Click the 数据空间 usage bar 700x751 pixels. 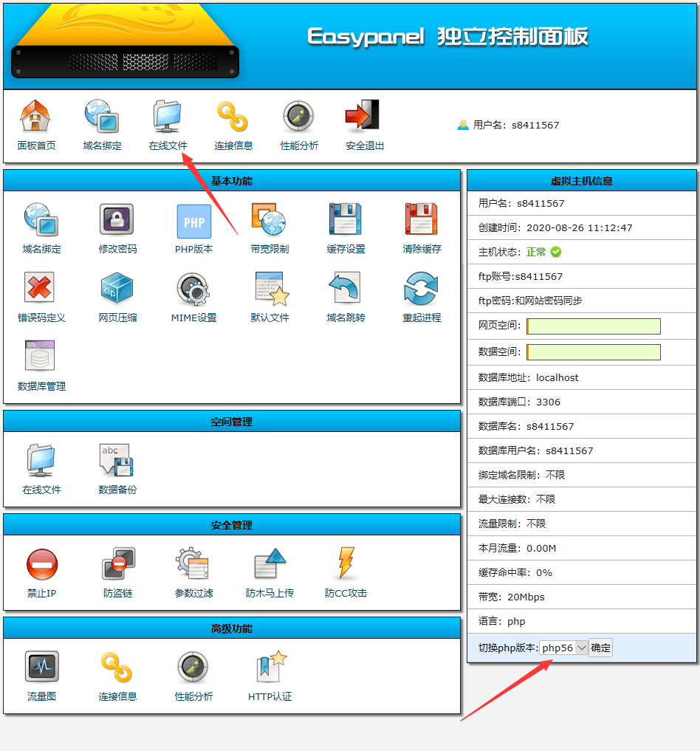pos(594,352)
